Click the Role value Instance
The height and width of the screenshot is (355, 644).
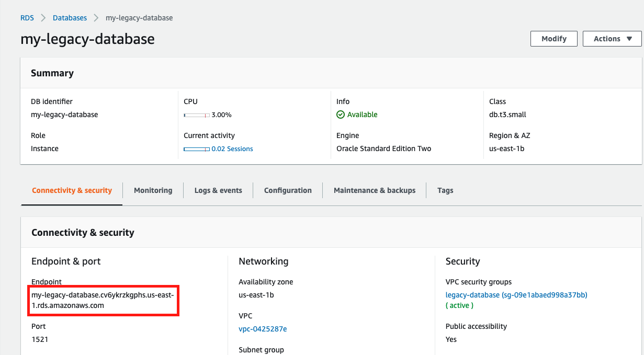(44, 148)
